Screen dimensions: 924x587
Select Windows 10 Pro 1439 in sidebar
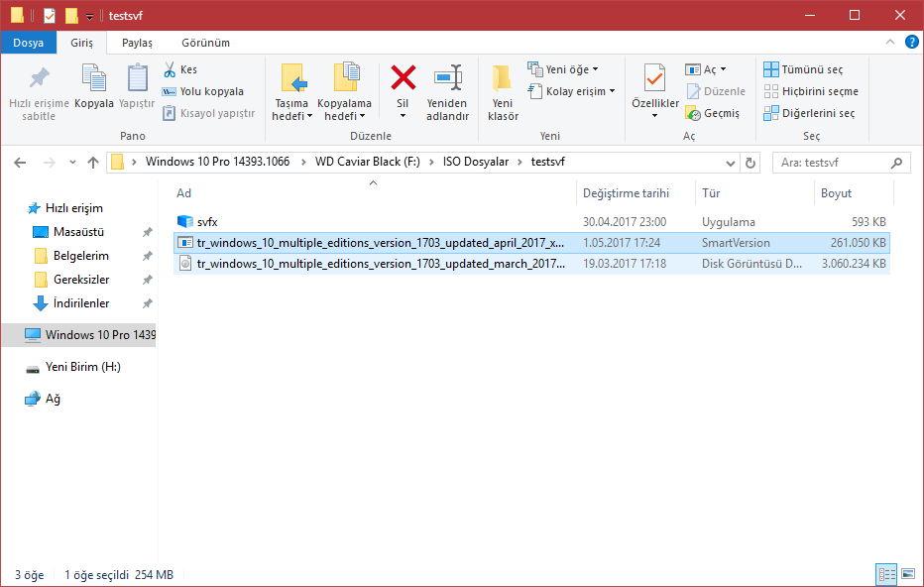pyautogui.click(x=79, y=335)
